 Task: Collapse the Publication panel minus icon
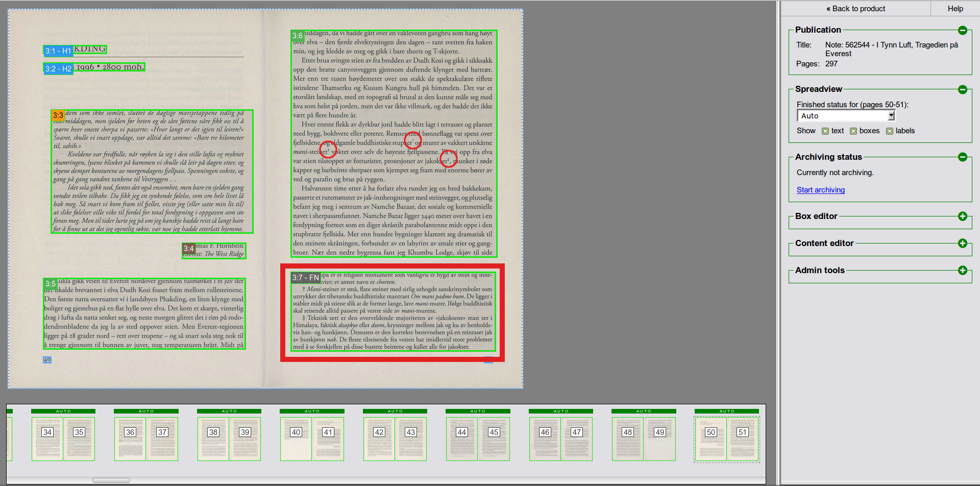point(962,31)
